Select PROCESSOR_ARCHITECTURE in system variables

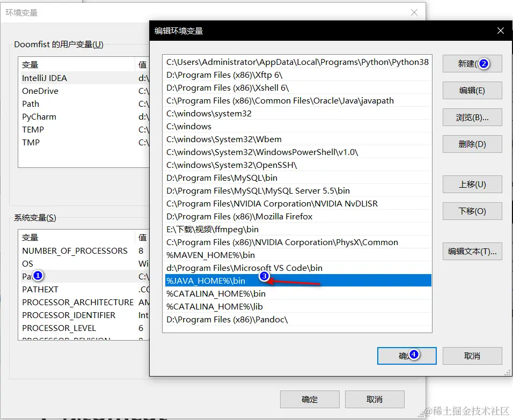pos(84,302)
